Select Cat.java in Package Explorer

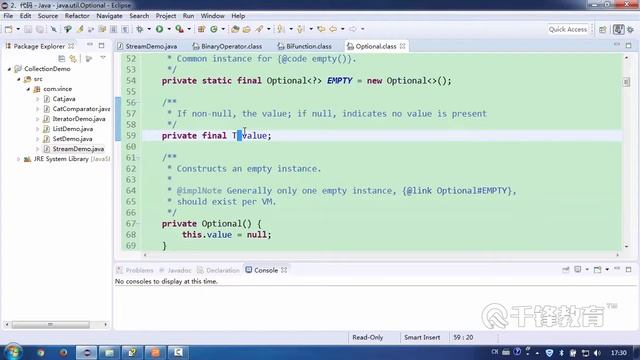click(x=64, y=99)
